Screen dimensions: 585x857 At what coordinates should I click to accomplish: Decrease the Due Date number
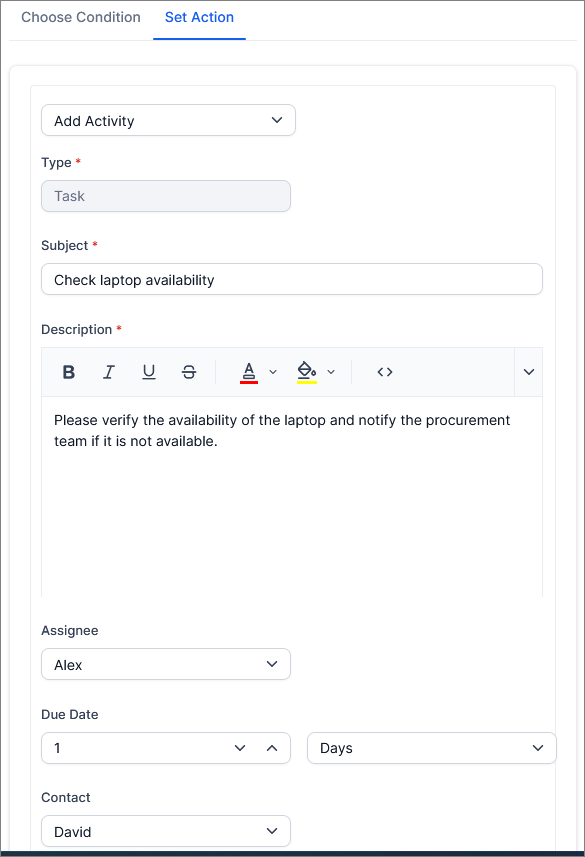point(240,748)
